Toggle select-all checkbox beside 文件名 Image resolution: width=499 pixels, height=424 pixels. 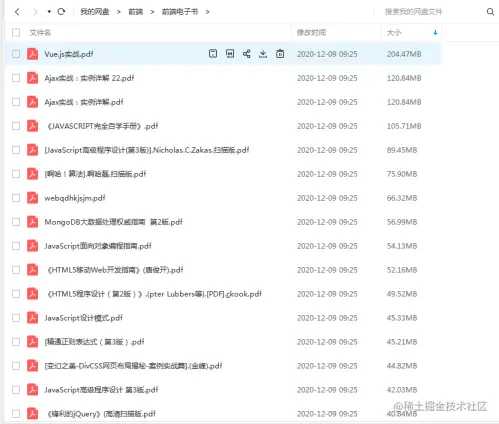(16, 32)
